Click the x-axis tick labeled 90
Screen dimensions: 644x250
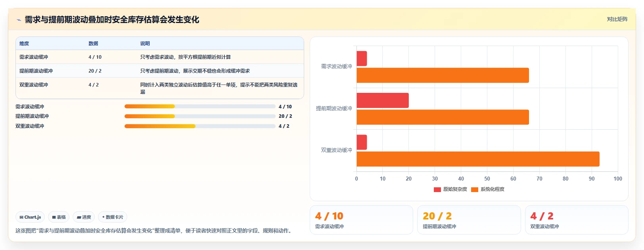[592, 179]
